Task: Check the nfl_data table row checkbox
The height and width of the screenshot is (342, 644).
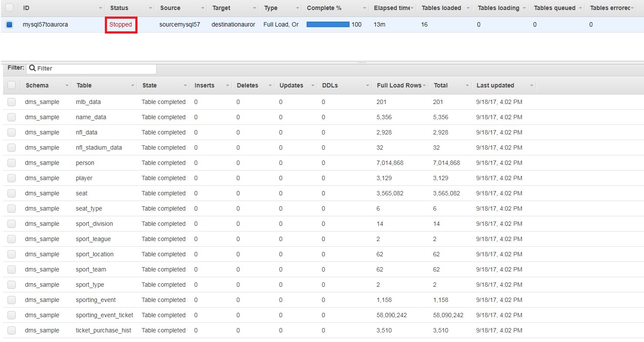Action: 12,132
